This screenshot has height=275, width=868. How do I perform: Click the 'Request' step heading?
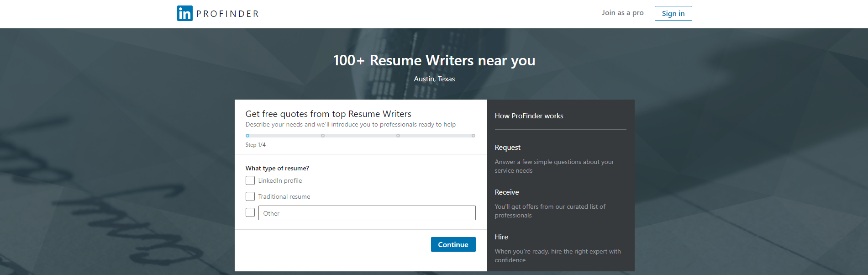507,148
